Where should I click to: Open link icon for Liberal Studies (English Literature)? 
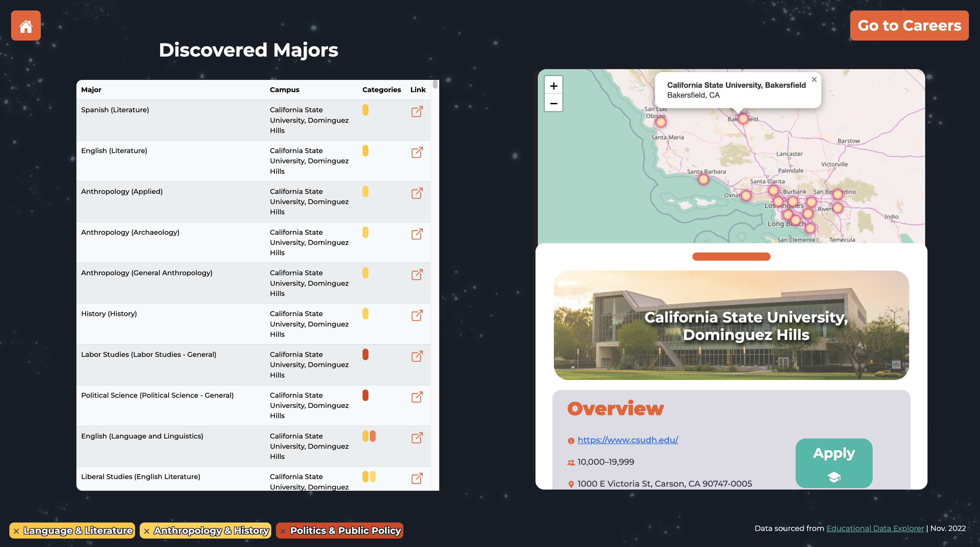click(x=417, y=478)
